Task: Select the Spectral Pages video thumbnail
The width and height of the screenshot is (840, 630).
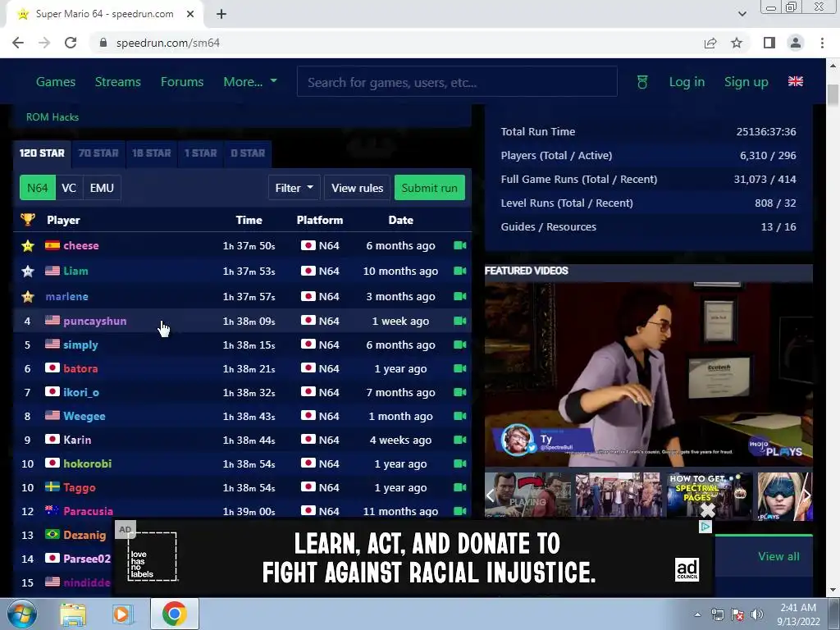Action: tap(709, 495)
